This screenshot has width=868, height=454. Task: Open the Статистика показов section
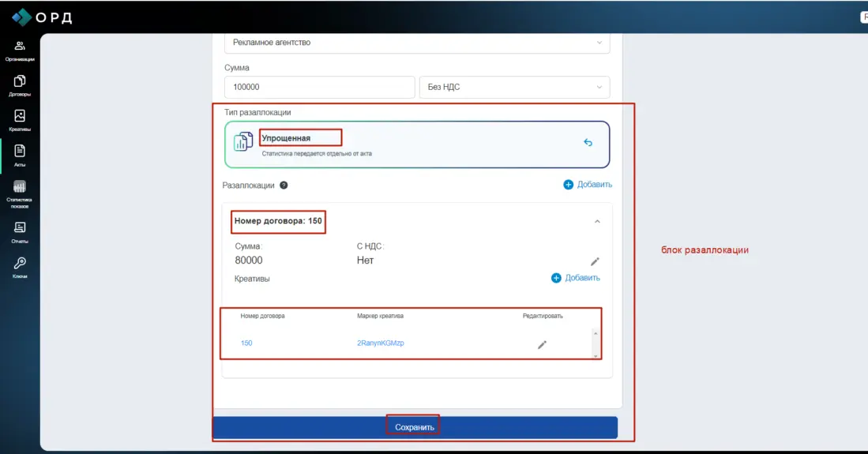[x=20, y=195]
